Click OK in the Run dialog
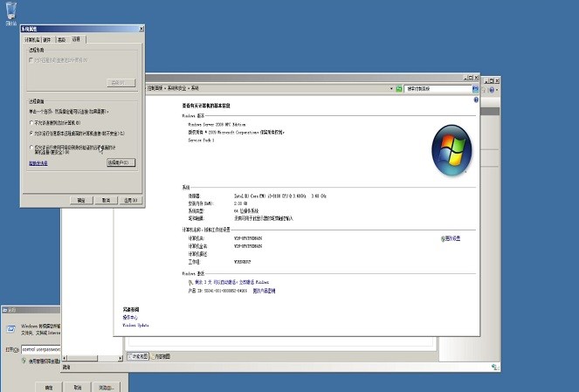The image size is (579, 392). tap(48, 388)
